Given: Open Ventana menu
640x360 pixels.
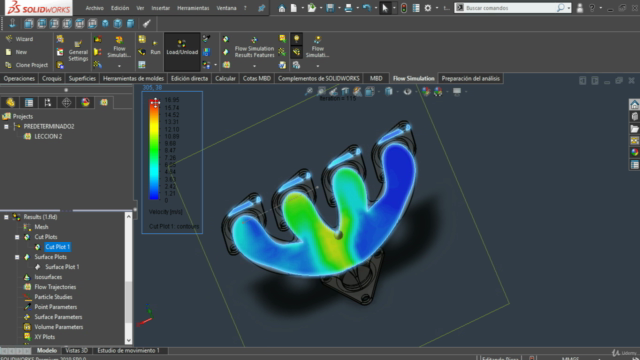Looking at the screenshot, I should pyautogui.click(x=227, y=8).
